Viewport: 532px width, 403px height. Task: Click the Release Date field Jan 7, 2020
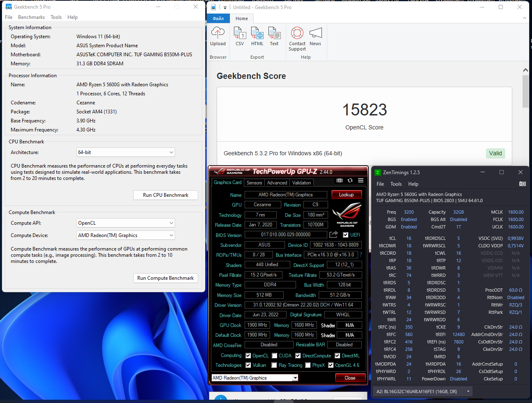[260, 225]
